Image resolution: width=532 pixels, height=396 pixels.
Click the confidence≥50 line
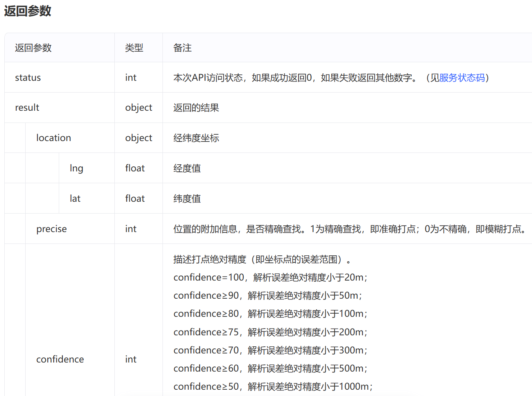pos(273,387)
